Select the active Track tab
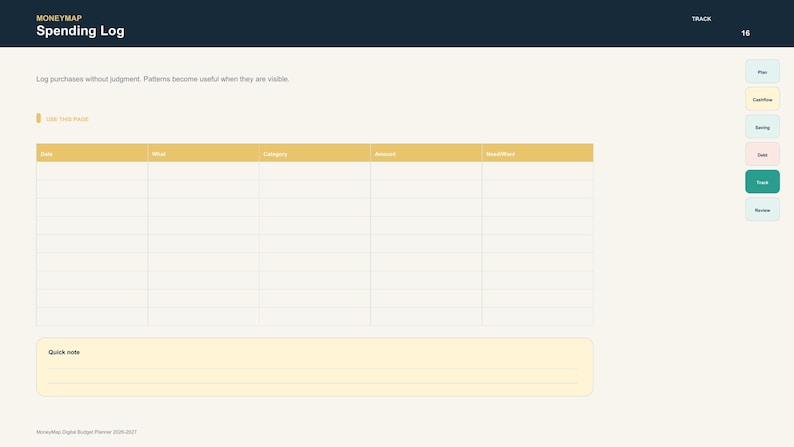 [x=762, y=182]
